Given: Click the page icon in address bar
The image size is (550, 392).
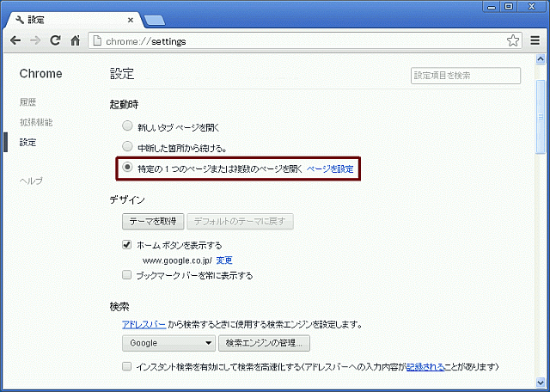Looking at the screenshot, I should 97,41.
